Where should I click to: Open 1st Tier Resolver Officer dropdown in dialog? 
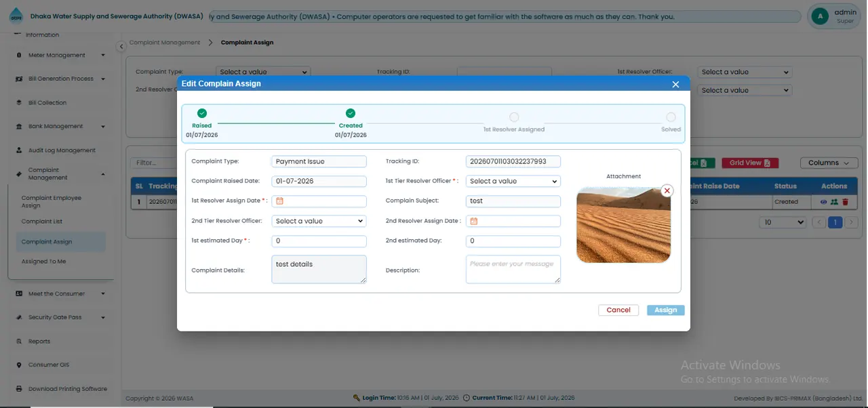point(513,182)
